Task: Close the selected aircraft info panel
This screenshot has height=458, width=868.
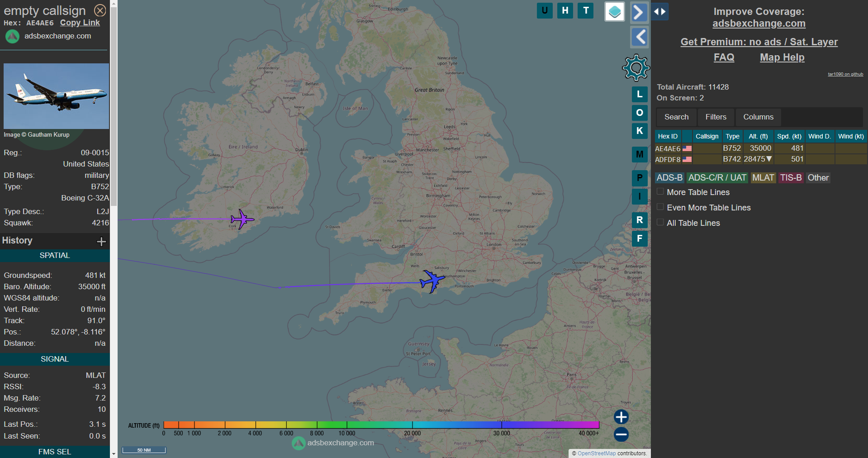Action: [x=100, y=10]
